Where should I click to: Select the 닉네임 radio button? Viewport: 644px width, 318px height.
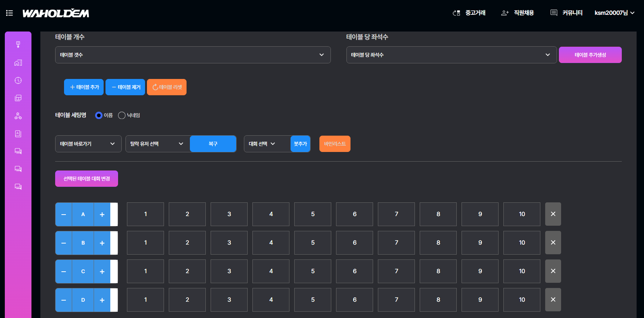coord(121,115)
